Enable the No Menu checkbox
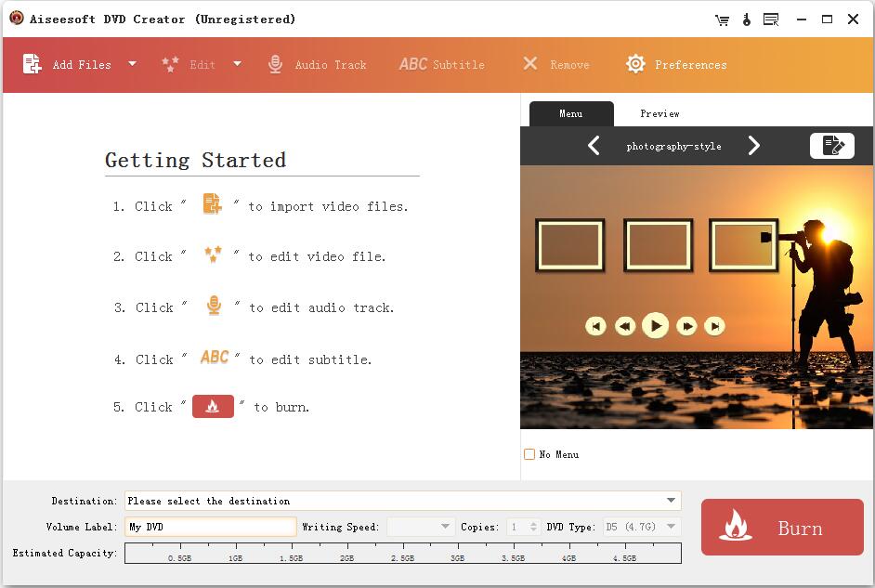This screenshot has width=875, height=588. click(529, 454)
